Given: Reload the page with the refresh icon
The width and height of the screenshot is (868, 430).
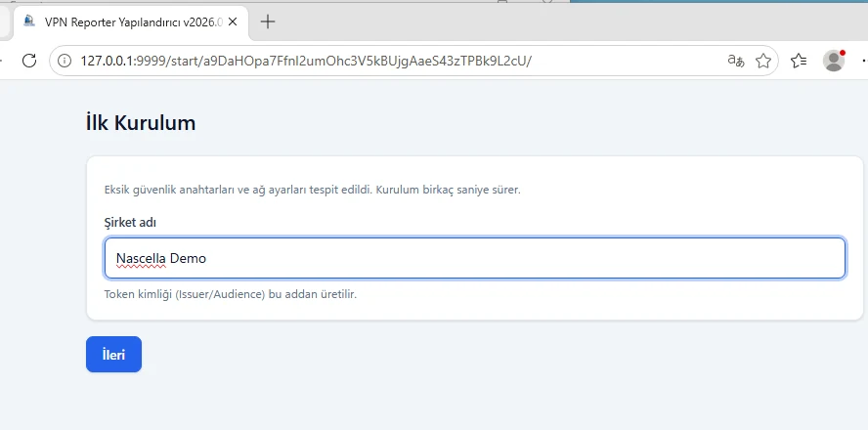Looking at the screenshot, I should 29,61.
